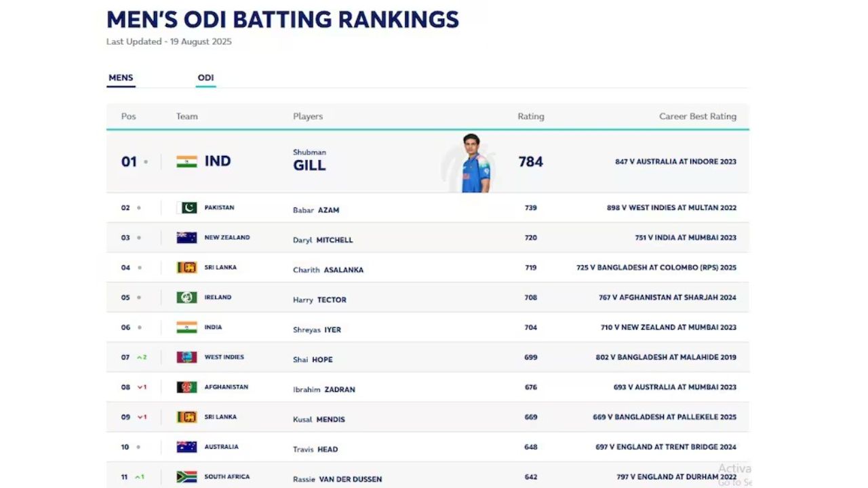The width and height of the screenshot is (868, 488).
Task: Click the India flag icon beside IND
Action: [186, 161]
